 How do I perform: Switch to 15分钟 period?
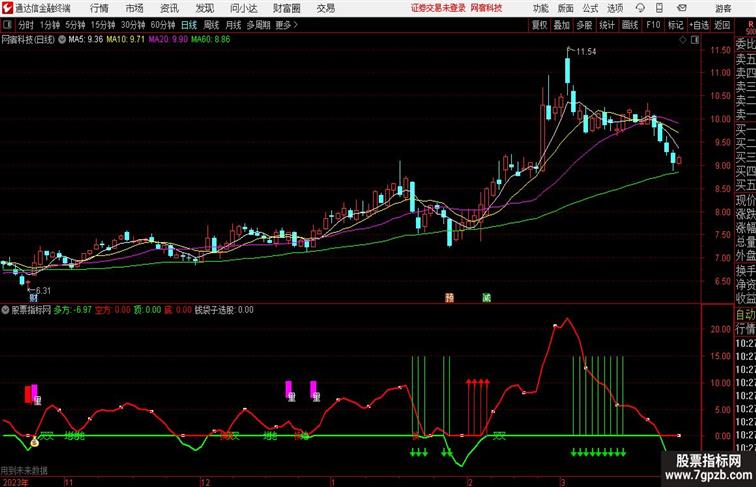[103, 25]
